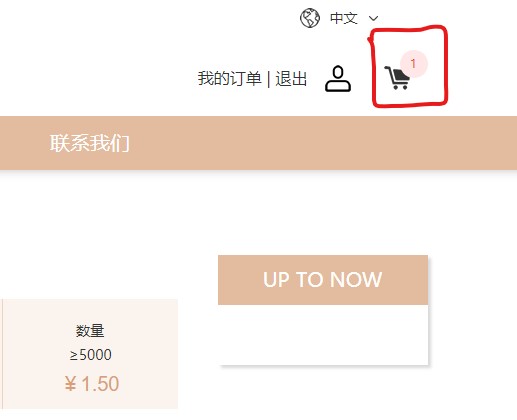
Task: Click the white panel below UP TO NOW
Action: [x=323, y=335]
